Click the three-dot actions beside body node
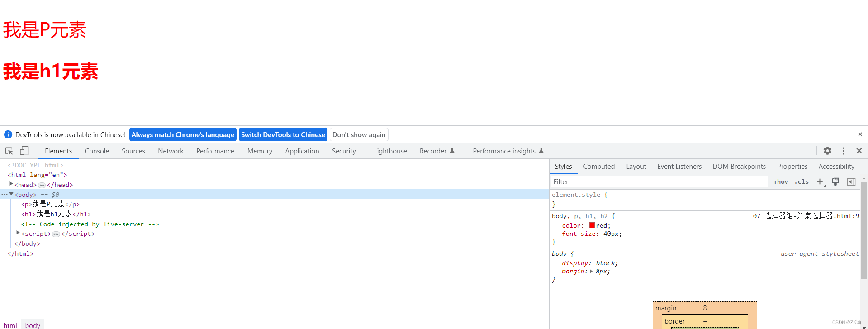Screen dimensions: 868x329 tap(4, 194)
